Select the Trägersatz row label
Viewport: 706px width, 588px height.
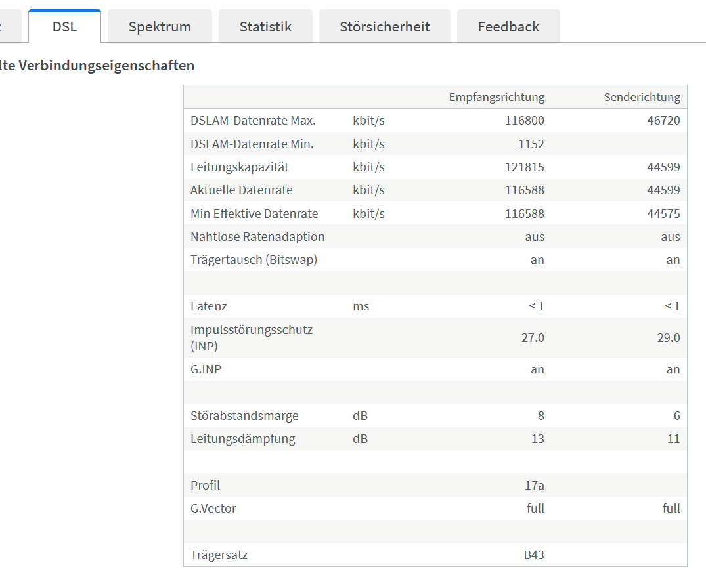click(219, 555)
